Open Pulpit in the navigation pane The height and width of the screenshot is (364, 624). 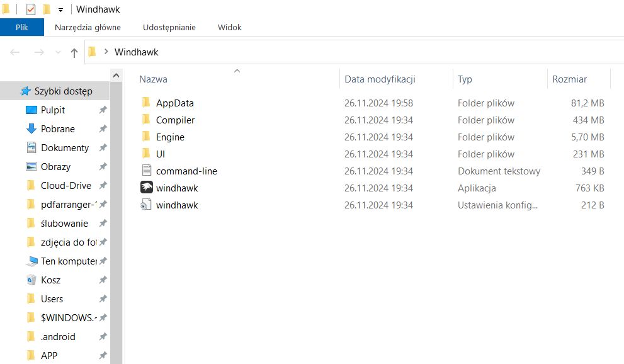click(52, 110)
